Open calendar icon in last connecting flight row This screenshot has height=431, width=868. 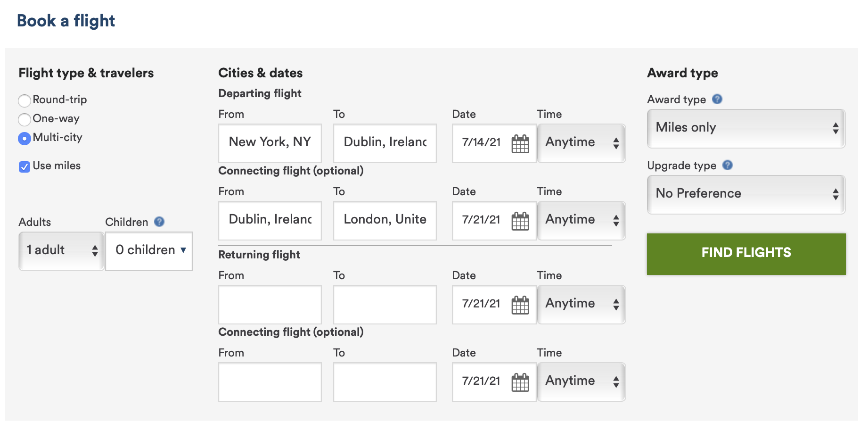click(520, 382)
